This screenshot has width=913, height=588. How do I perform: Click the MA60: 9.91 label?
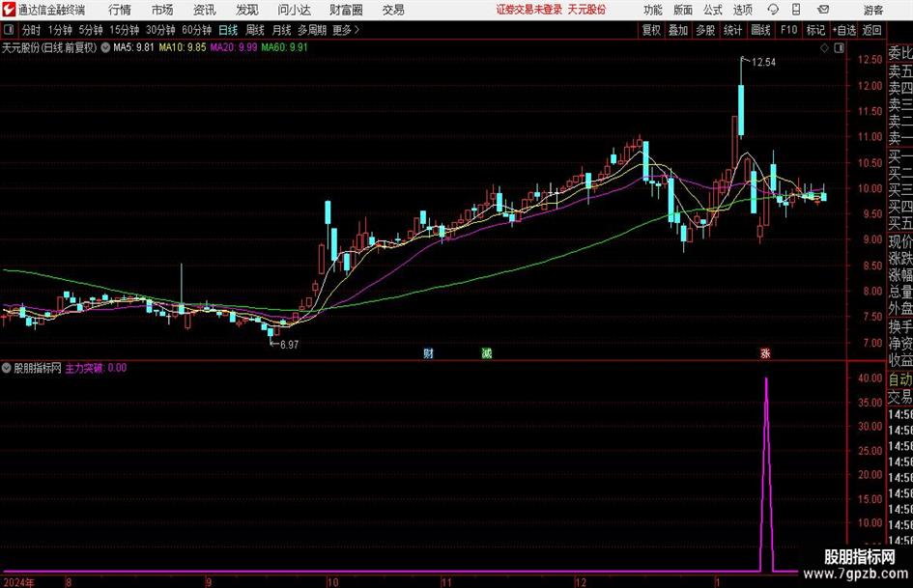tap(285, 47)
